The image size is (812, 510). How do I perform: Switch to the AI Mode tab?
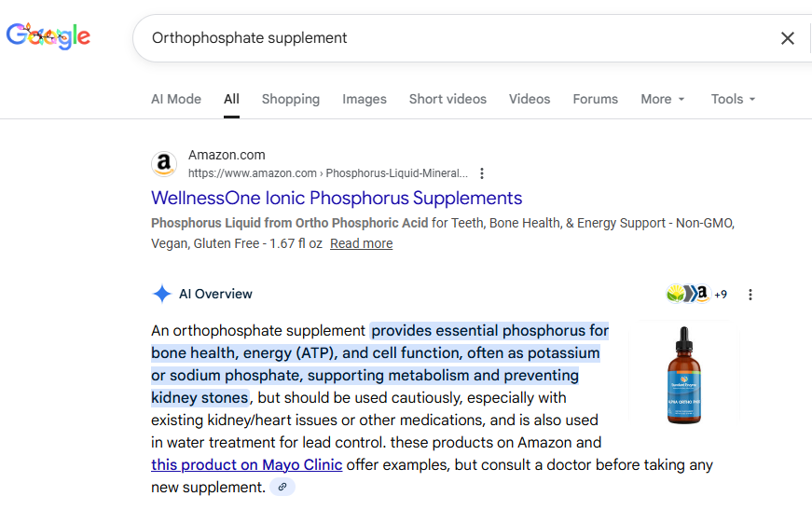pos(176,99)
